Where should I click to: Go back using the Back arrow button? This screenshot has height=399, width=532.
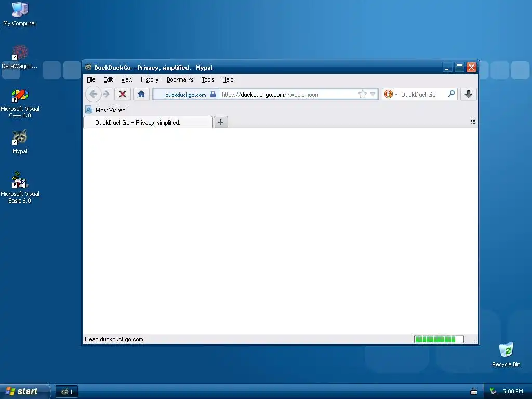(94, 95)
